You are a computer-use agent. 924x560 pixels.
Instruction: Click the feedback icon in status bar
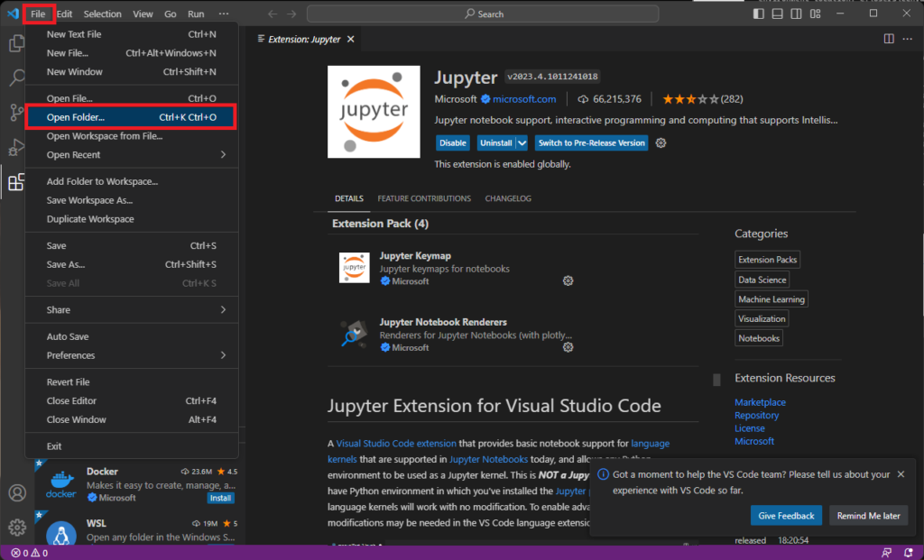(886, 553)
